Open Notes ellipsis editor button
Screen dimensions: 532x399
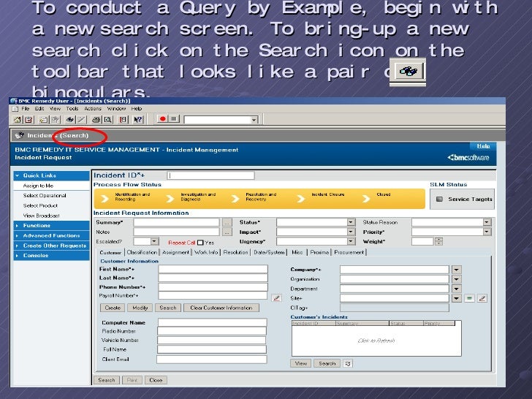click(227, 232)
